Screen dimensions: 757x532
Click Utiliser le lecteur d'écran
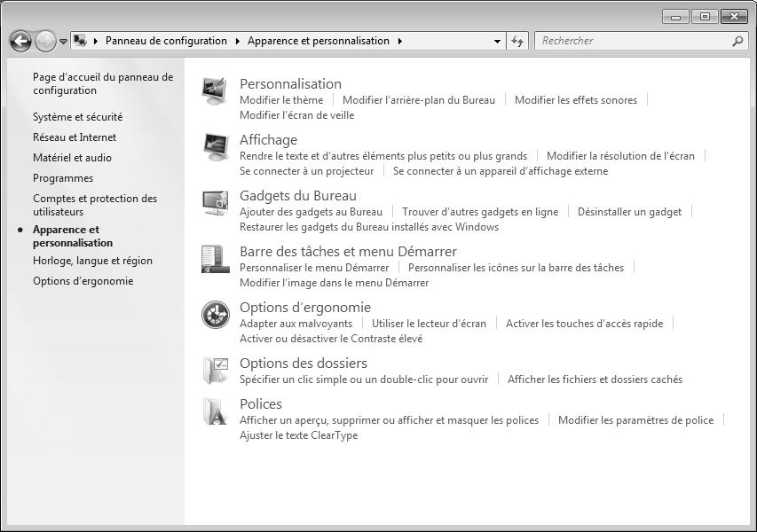coord(429,324)
